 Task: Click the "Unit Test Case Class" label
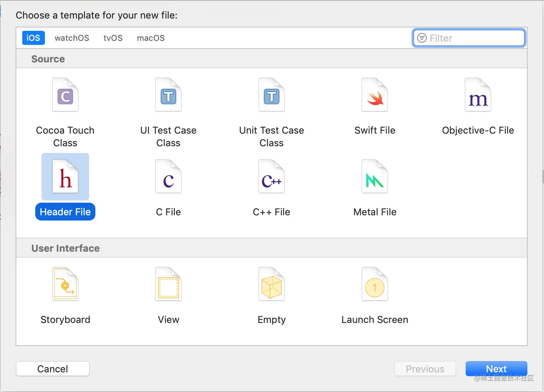[x=272, y=137]
